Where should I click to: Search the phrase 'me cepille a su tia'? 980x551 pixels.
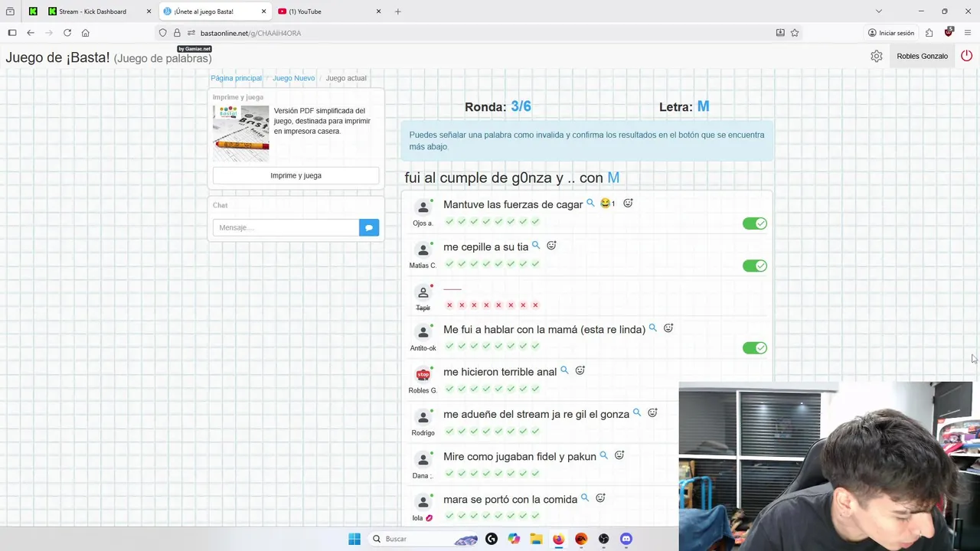[x=536, y=246]
